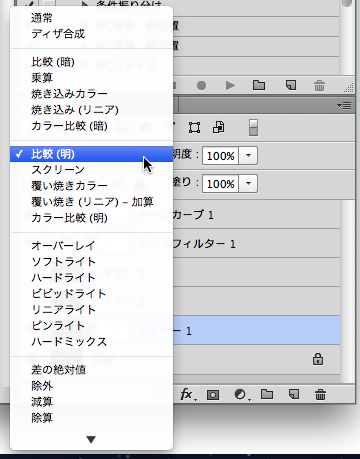The height and width of the screenshot is (459, 360).
Task: Click record button in Actions panel
Action: (201, 86)
